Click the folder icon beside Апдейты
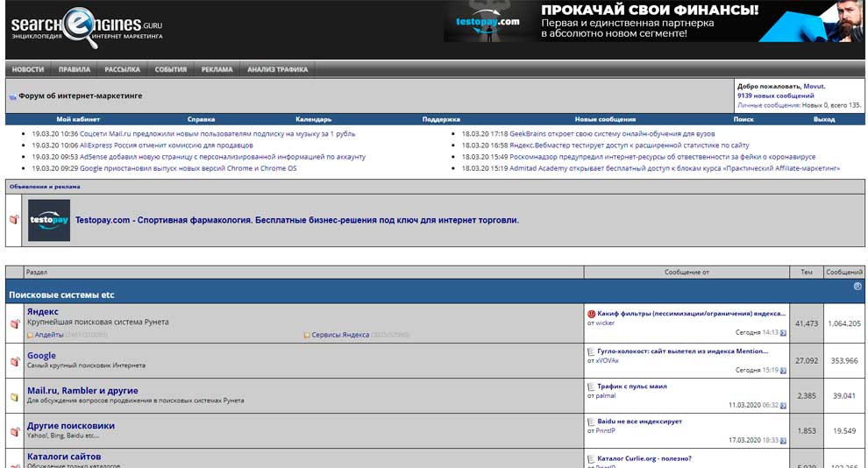 (x=31, y=336)
